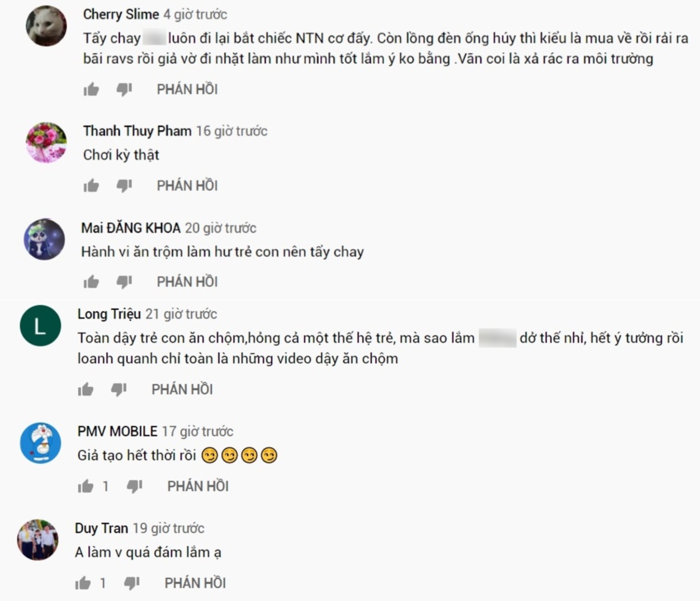Dislike PMV MOBILE's comment
Viewport: 700px width, 601px height.
point(134,486)
